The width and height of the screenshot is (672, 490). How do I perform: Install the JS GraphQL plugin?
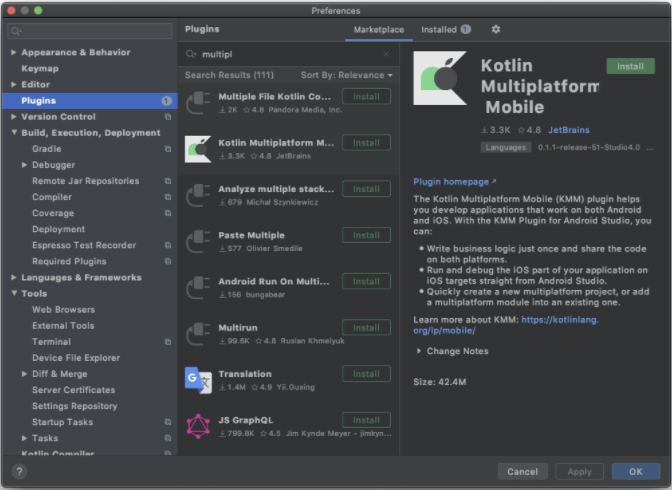[366, 420]
